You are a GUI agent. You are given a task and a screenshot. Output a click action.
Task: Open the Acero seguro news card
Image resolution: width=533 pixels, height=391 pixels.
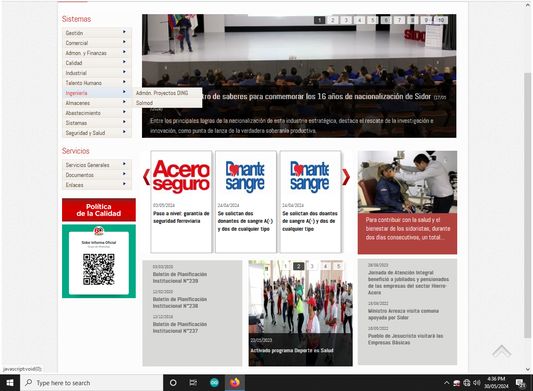coord(181,202)
